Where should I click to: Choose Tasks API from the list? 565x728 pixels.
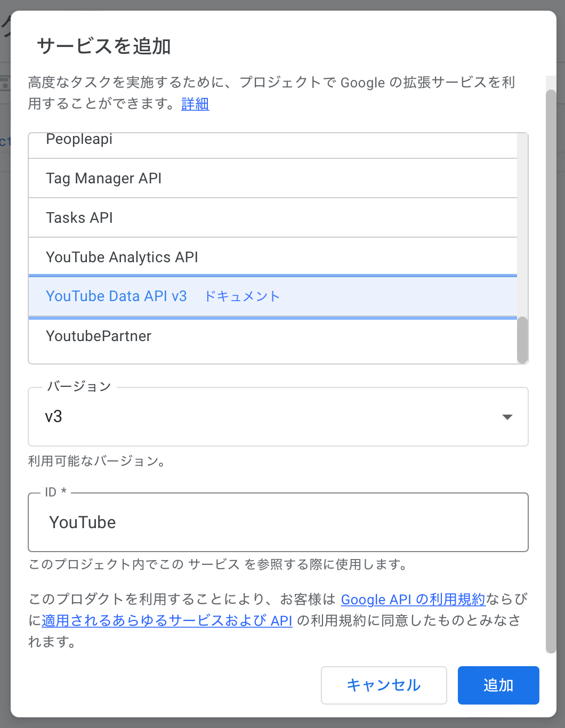pos(272,218)
